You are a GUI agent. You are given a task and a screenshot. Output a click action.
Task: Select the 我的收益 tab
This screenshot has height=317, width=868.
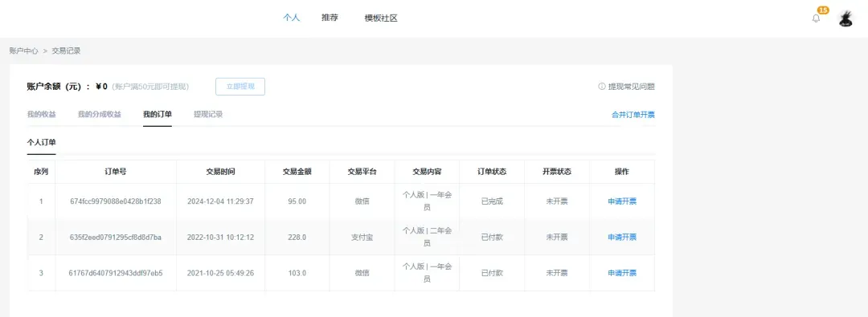click(x=42, y=115)
